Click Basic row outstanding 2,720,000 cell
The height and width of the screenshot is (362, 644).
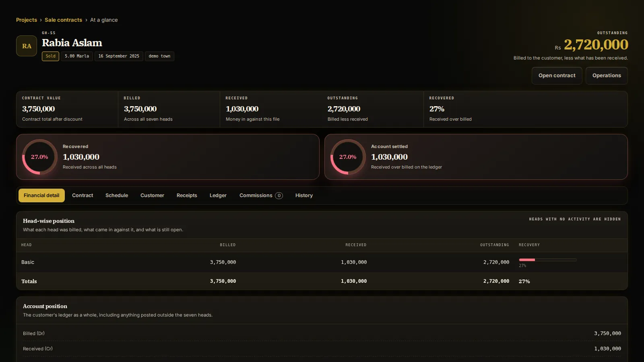(x=496, y=262)
